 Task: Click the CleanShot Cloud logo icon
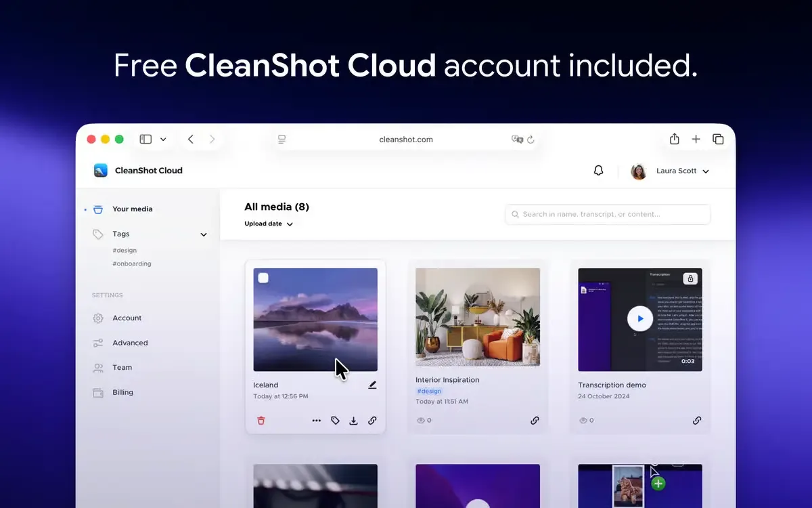[101, 171]
